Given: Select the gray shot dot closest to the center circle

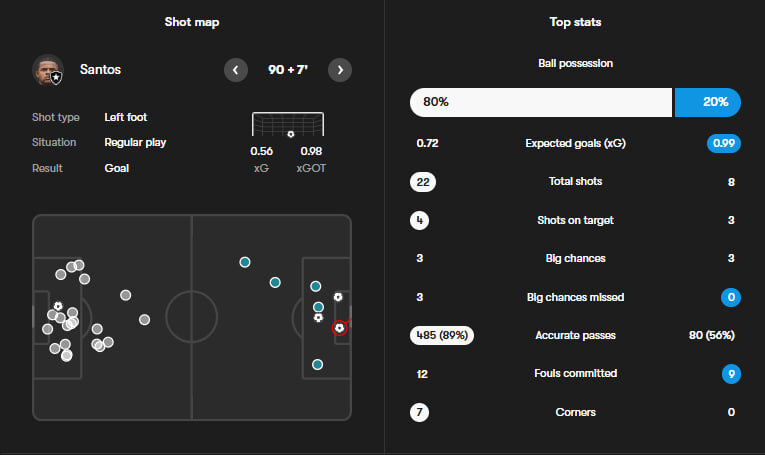Looking at the screenshot, I should [x=145, y=320].
